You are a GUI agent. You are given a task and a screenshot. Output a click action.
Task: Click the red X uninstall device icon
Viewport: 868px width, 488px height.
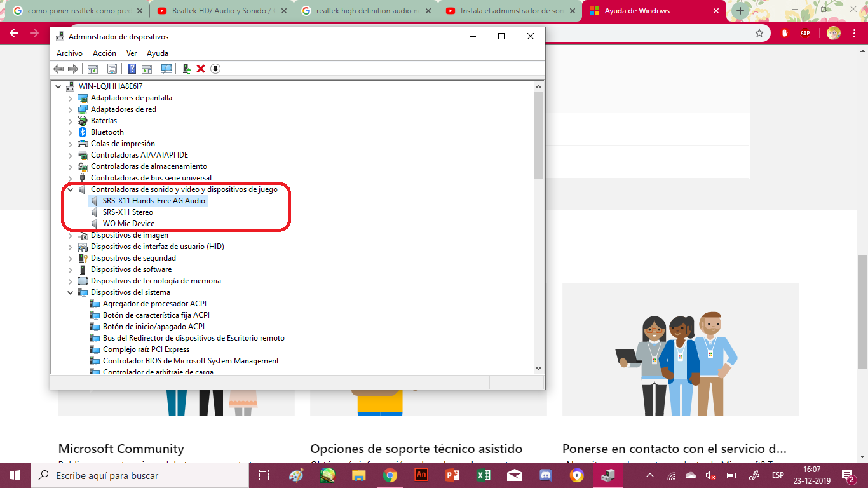point(201,69)
